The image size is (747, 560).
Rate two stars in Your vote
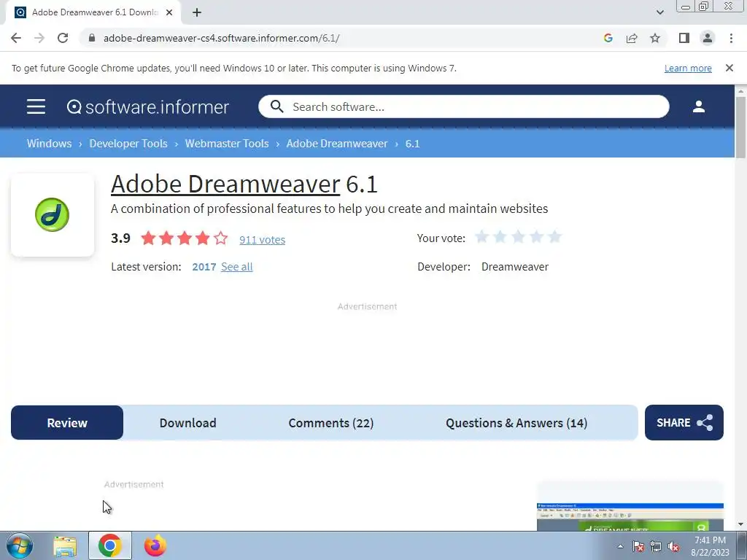pyautogui.click(x=500, y=237)
